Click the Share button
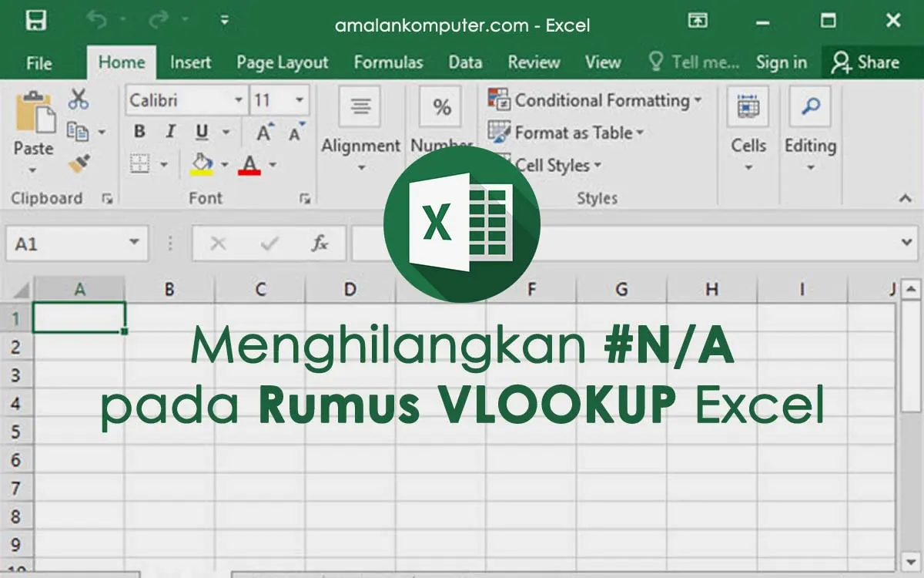This screenshot has width=924, height=578. 865,62
